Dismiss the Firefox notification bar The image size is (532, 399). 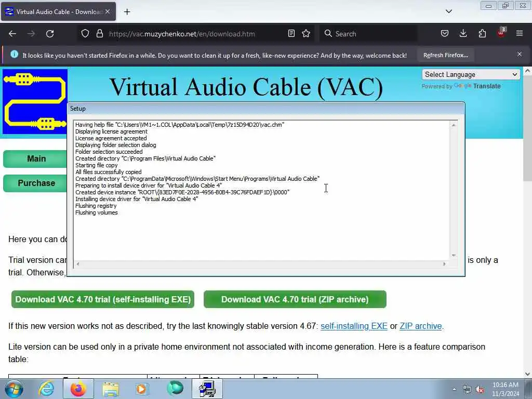click(520, 54)
